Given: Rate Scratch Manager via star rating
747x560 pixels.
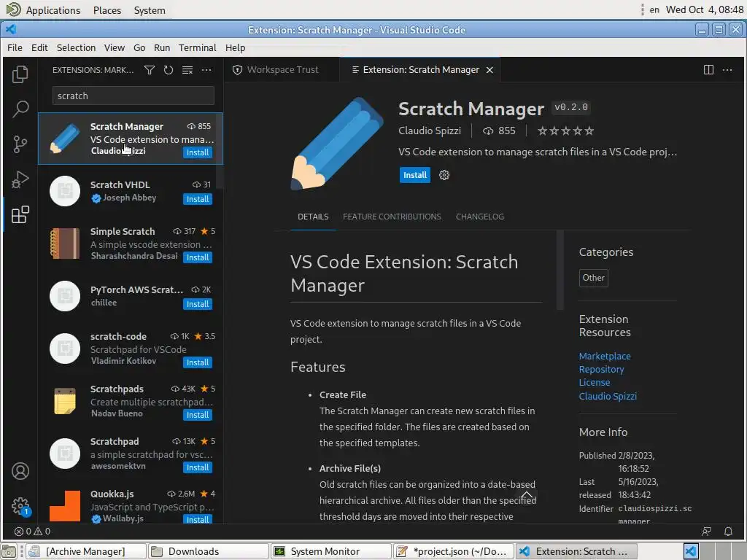Looking at the screenshot, I should (565, 131).
